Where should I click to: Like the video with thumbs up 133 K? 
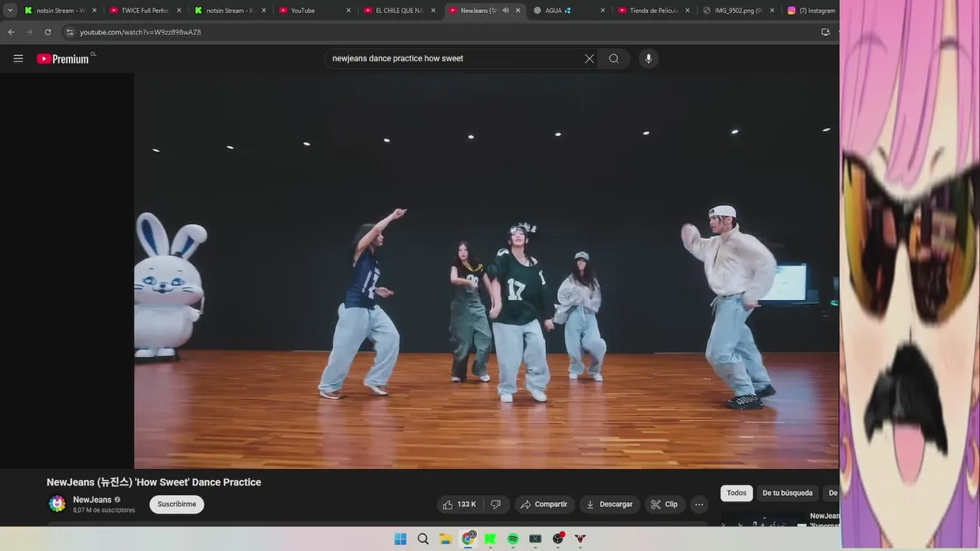click(x=459, y=504)
